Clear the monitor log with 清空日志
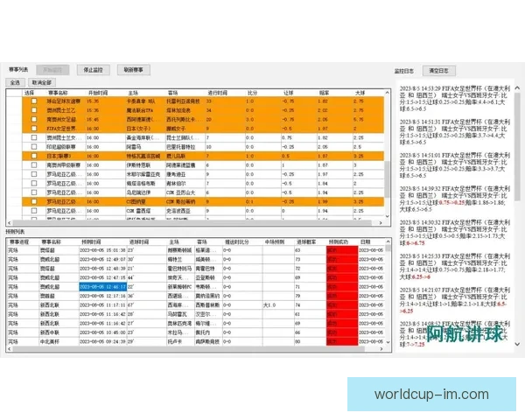 tap(439, 71)
